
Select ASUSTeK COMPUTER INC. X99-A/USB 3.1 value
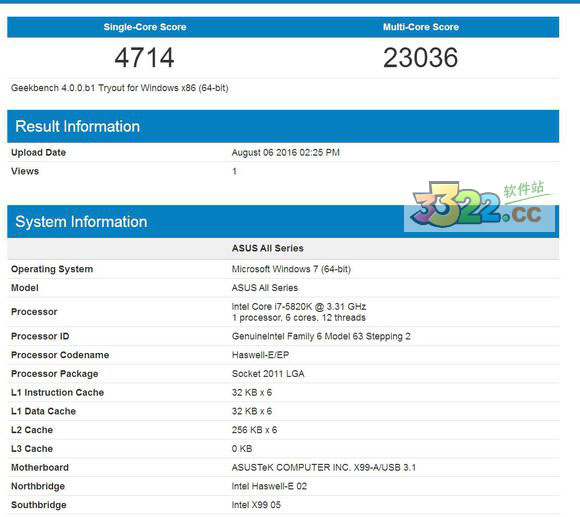click(324, 467)
